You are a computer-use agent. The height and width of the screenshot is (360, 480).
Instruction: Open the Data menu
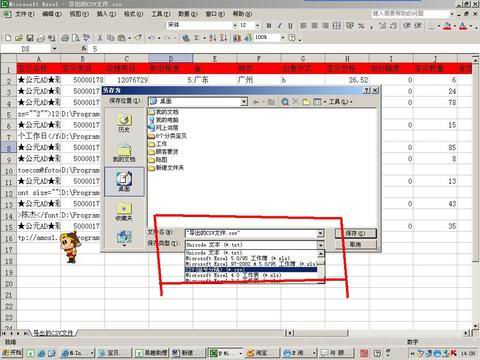188,14
